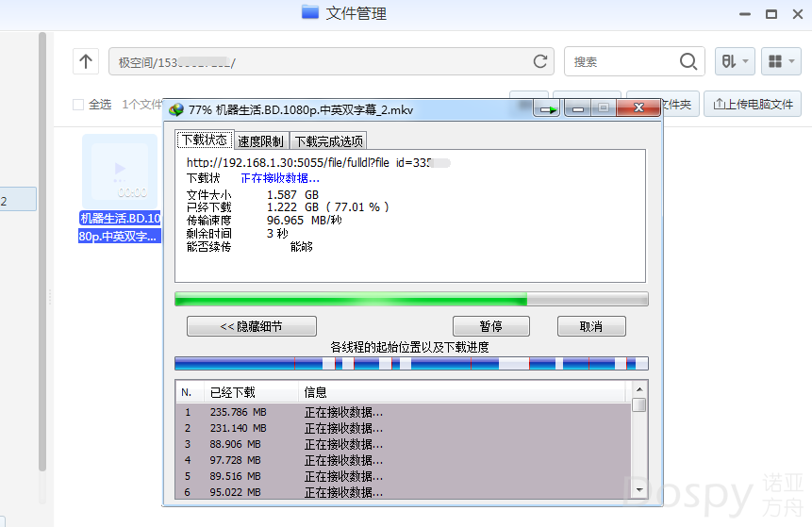
Task: Tick the 全选 select-all checkbox
Action: (x=79, y=104)
